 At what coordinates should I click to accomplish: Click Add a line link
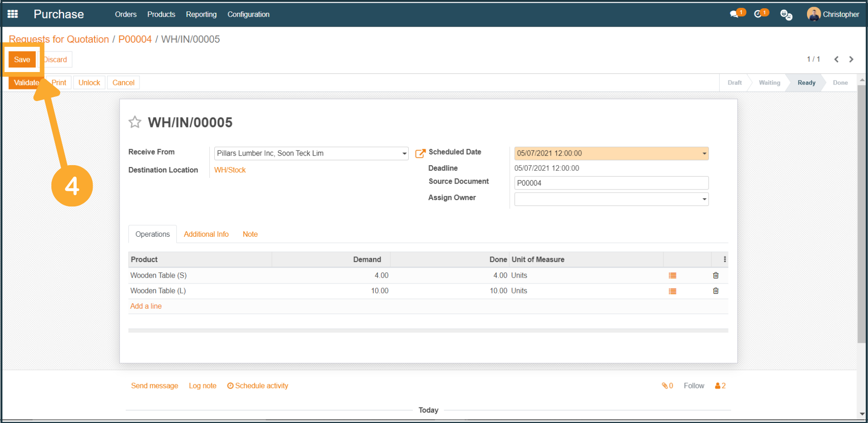[x=146, y=306]
